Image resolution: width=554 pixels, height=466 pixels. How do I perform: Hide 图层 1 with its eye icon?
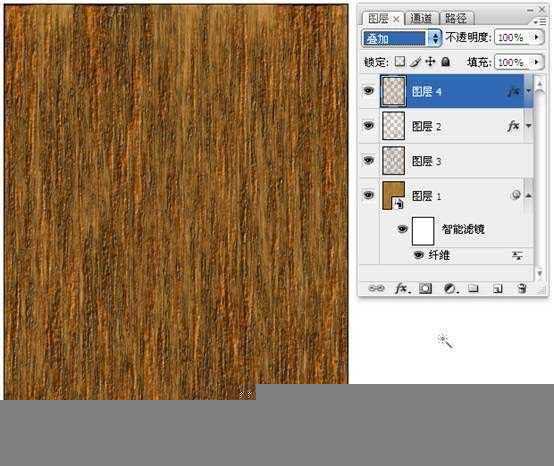(369, 195)
